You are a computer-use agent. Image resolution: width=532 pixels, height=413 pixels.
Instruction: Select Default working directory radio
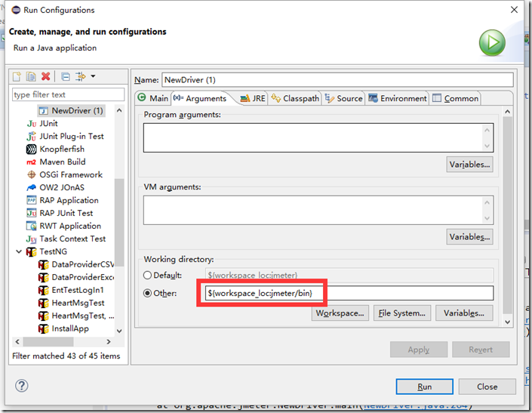click(147, 276)
